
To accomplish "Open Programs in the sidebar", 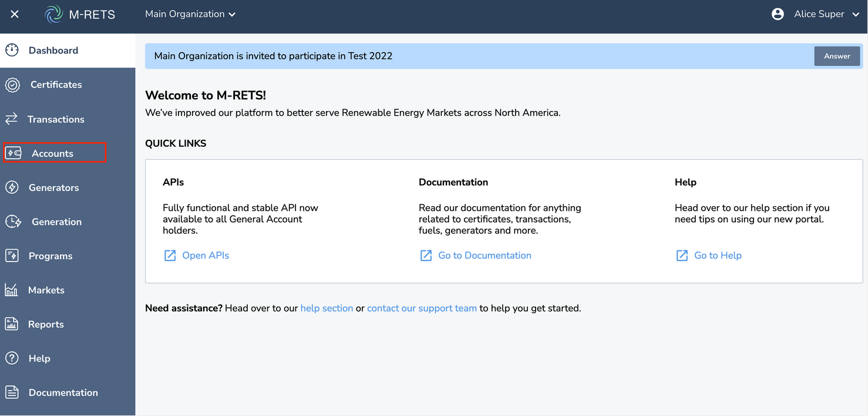I will click(68, 256).
